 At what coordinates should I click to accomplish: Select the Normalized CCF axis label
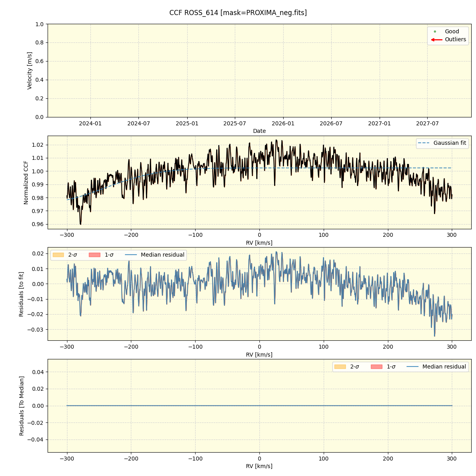click(x=26, y=182)
